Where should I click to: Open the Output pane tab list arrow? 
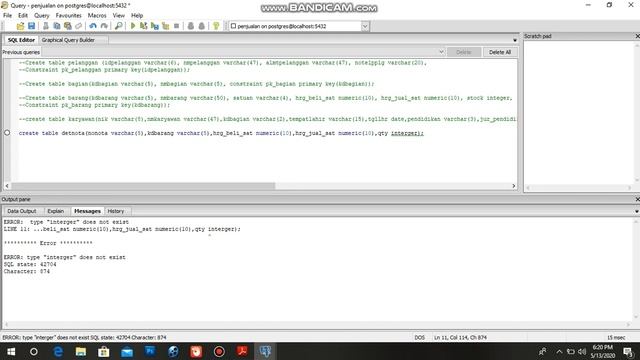click(x=637, y=211)
